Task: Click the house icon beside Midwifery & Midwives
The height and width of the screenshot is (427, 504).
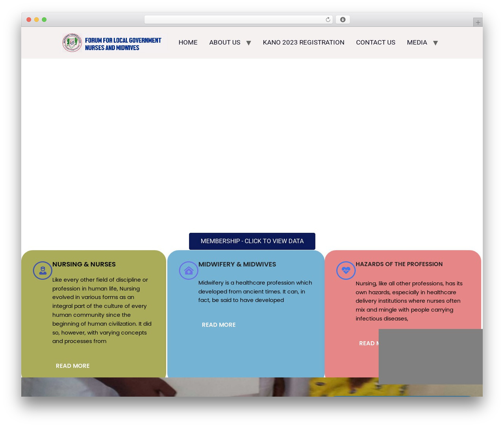Action: point(189,271)
